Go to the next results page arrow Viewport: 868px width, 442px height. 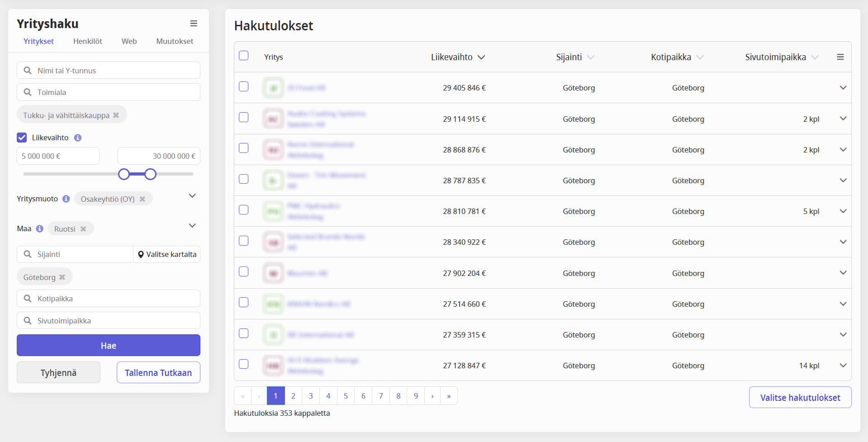[x=432, y=396]
